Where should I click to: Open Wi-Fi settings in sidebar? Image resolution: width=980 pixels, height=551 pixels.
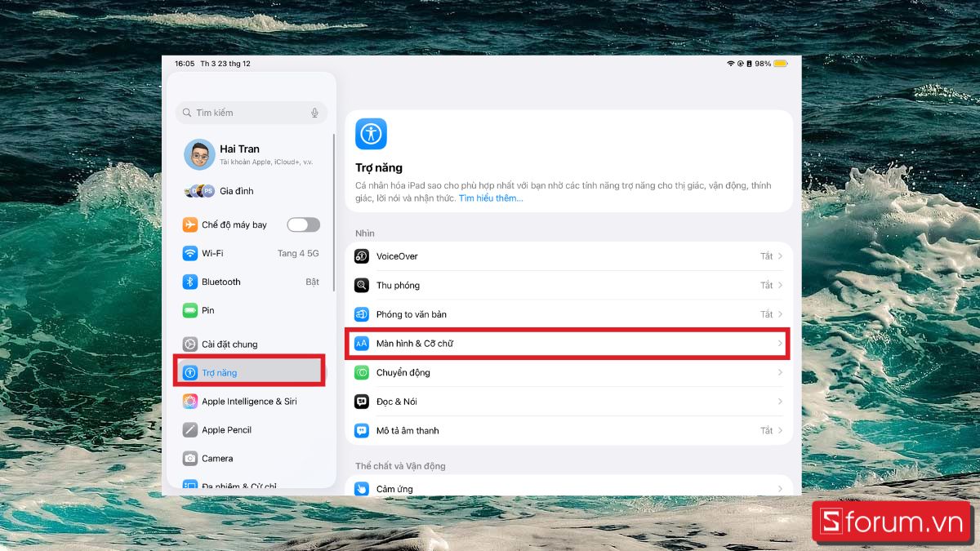tap(252, 253)
